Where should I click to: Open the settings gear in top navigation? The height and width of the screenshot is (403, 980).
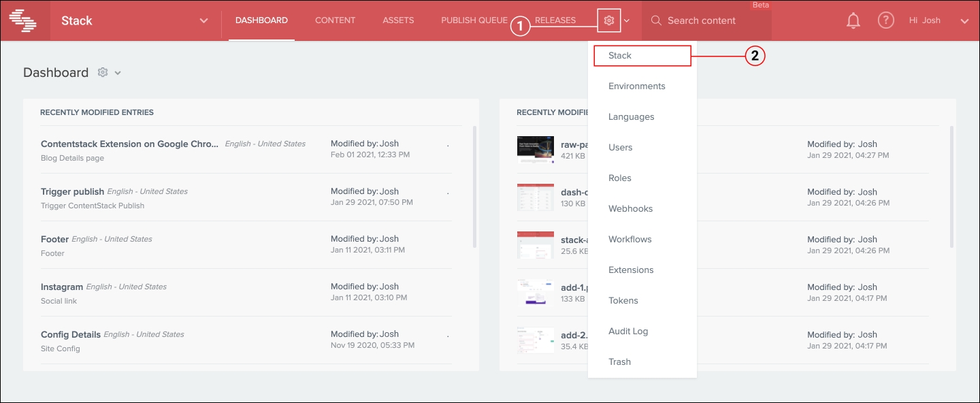point(609,20)
